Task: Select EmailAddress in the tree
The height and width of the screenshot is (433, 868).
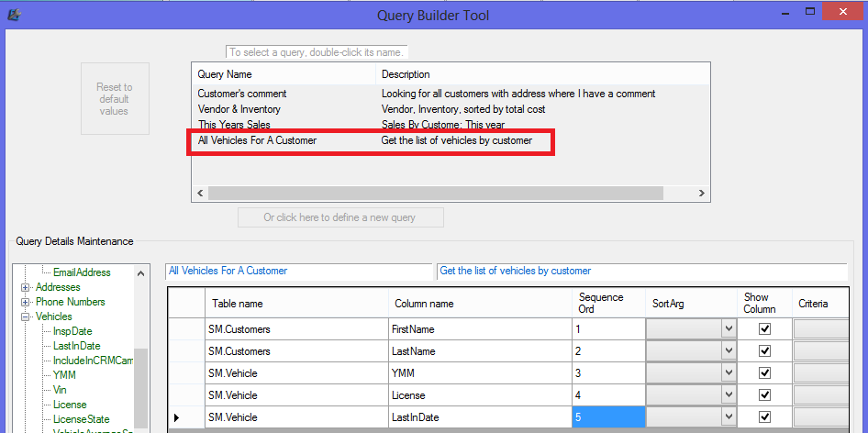Action: (x=82, y=272)
